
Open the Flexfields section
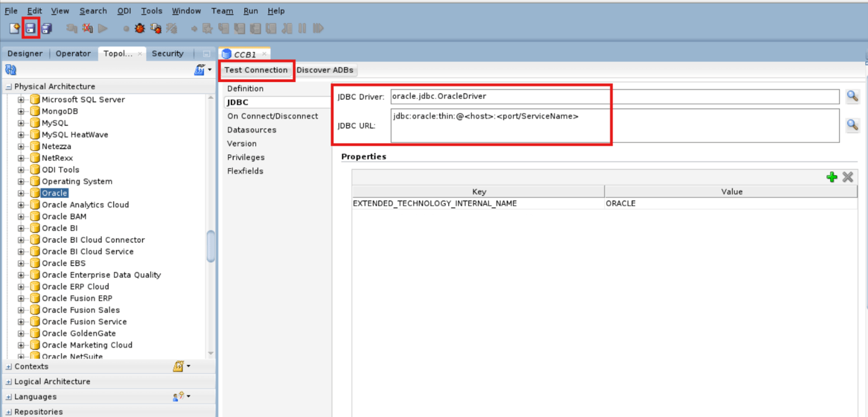246,171
